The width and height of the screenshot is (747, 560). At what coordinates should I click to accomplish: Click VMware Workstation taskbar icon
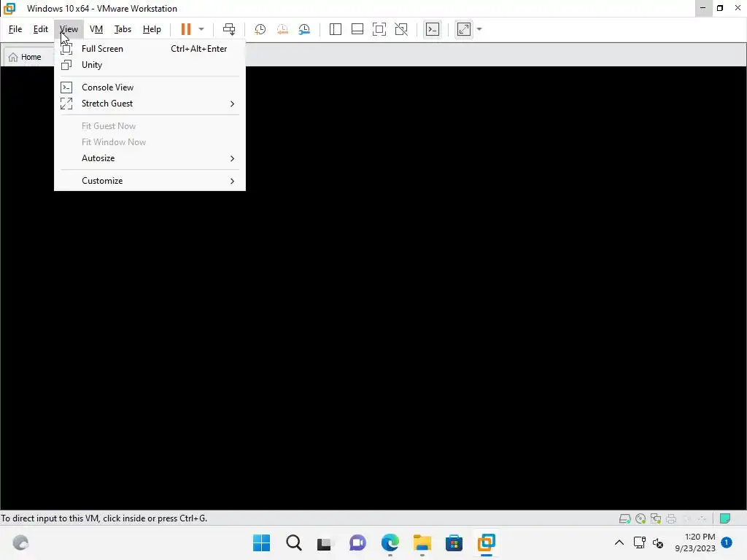pos(487,542)
